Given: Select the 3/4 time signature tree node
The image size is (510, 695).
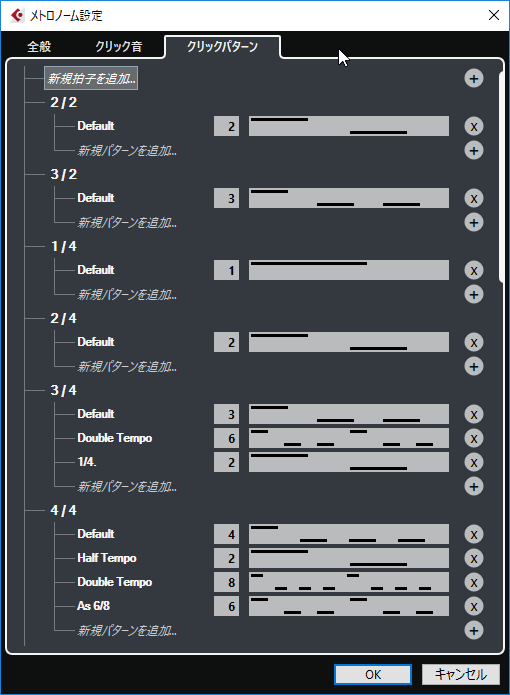Looking at the screenshot, I should click(63, 390).
